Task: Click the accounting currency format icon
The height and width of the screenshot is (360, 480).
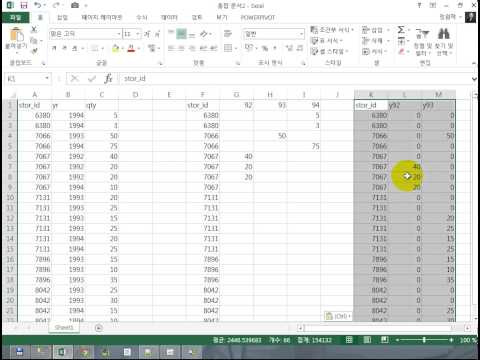Action: coord(249,49)
